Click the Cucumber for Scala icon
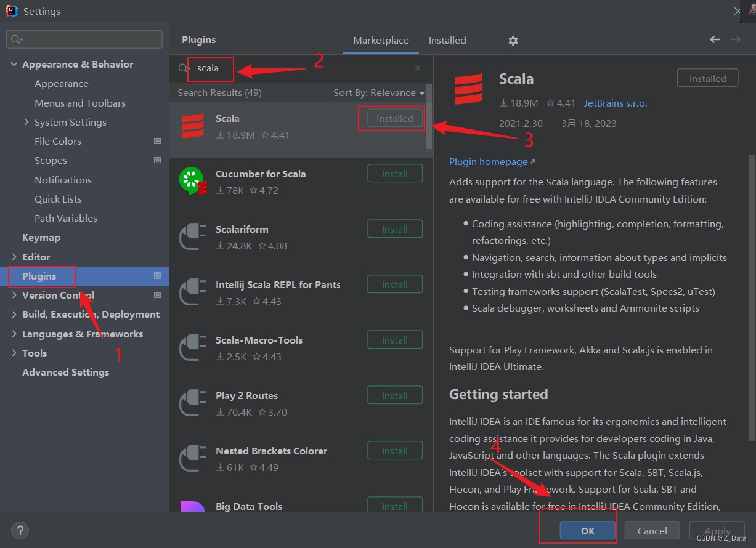756x548 pixels. pos(192,182)
